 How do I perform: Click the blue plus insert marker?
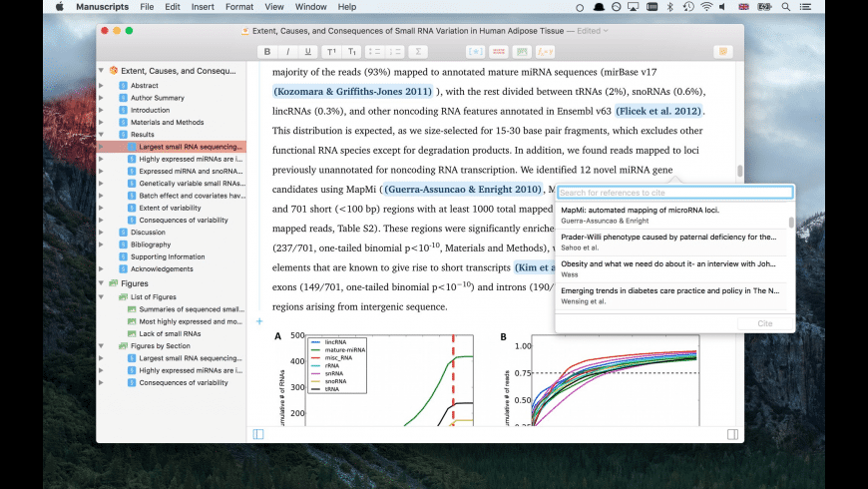pyautogui.click(x=259, y=321)
